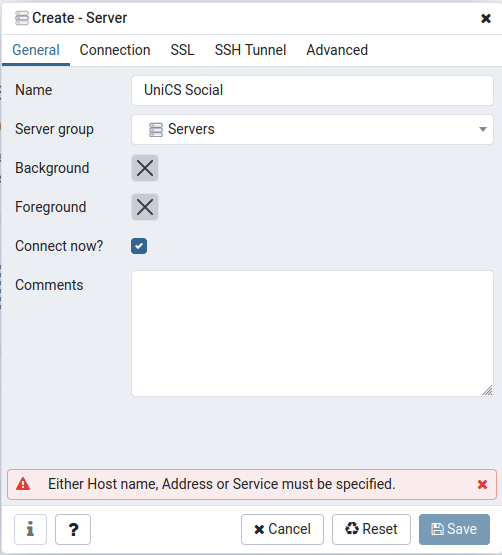The image size is (502, 555).
Task: Click the Connect now? label
Action: coord(59,246)
